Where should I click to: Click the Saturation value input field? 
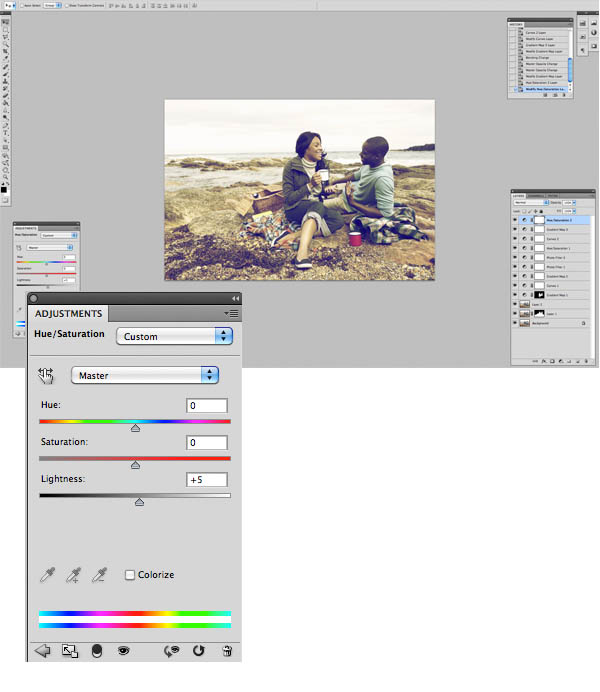(x=206, y=442)
